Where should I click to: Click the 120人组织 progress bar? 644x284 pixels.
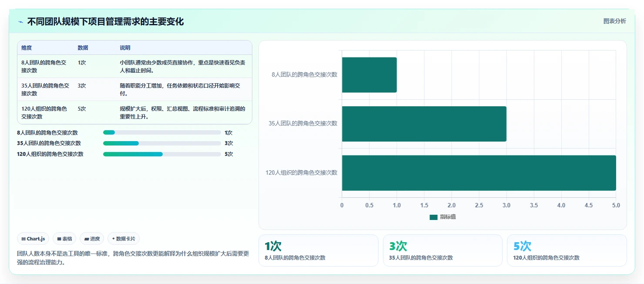tap(162, 154)
